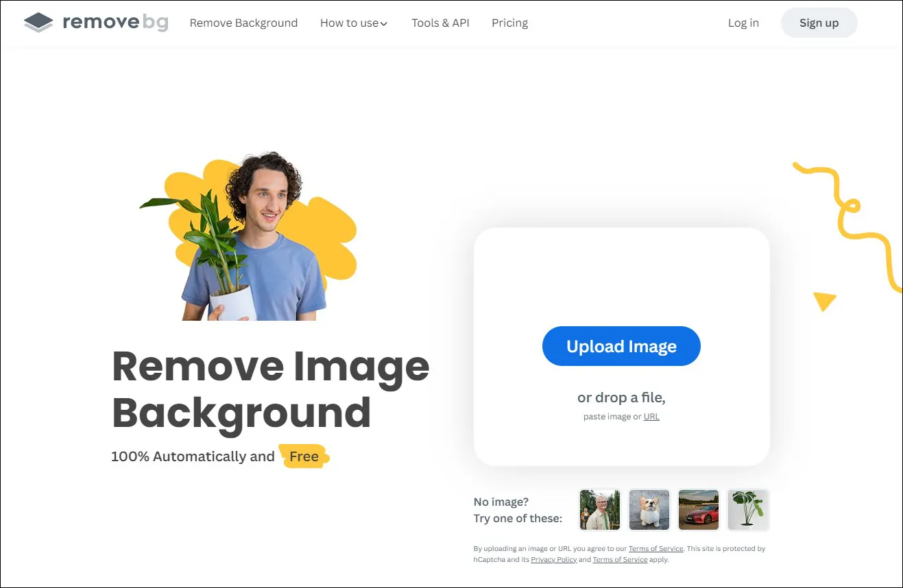Screen dimensions: 903x588
Task: Open the Remove Background nav item
Action: pos(243,23)
